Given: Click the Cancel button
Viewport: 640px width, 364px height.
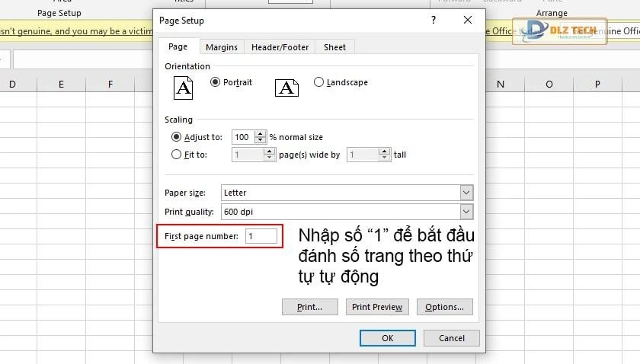Looking at the screenshot, I should (451, 338).
